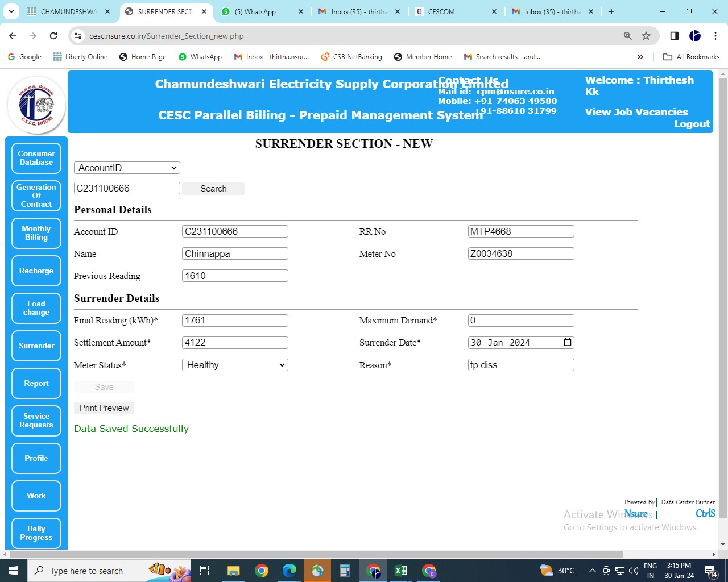Screen dimensions: 728x582
Task: Click the Search button
Action: [x=213, y=189]
